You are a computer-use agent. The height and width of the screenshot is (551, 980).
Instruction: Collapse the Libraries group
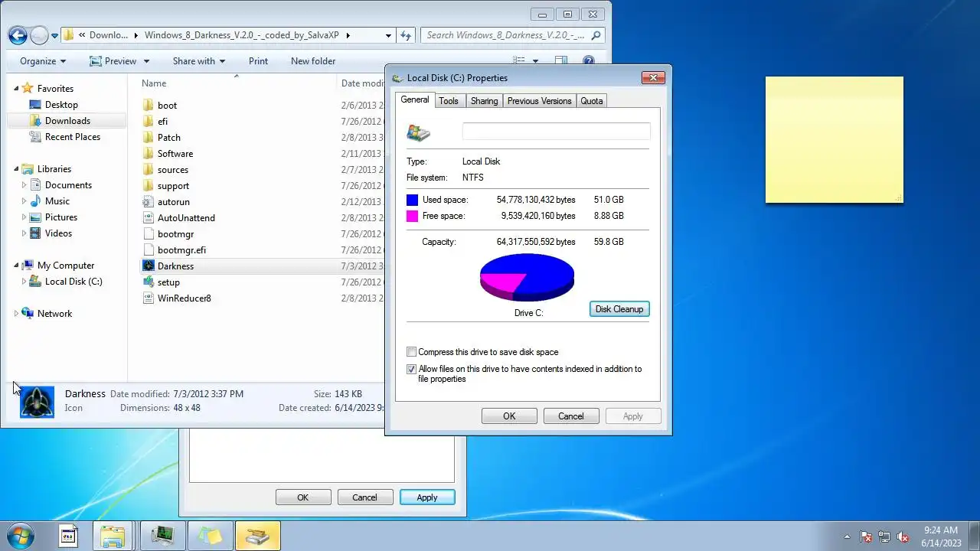click(x=16, y=169)
